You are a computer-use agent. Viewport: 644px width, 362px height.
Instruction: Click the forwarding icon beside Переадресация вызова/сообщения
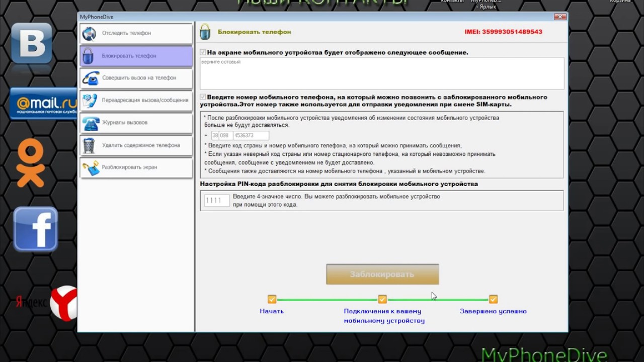point(90,100)
